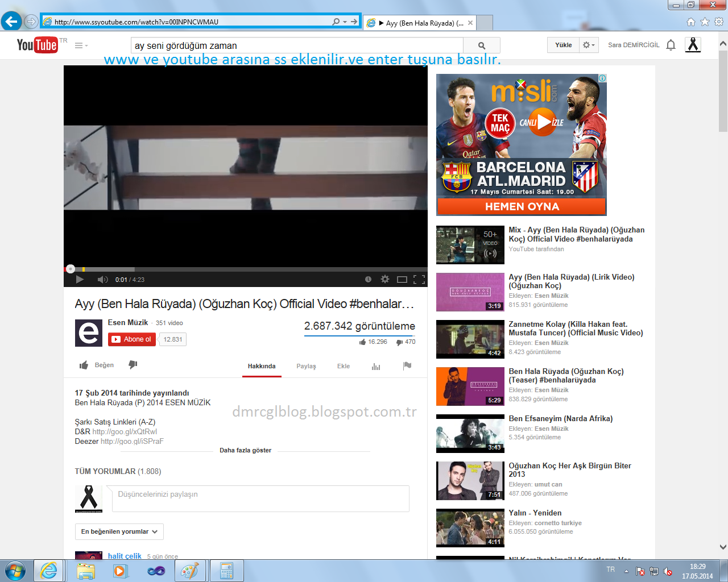Switch the video to full screen

tap(419, 279)
